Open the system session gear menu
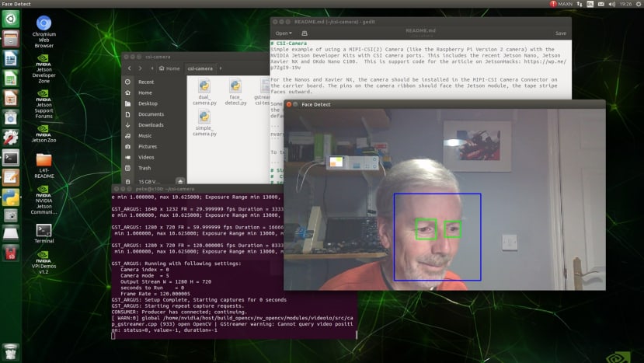The height and width of the screenshot is (363, 644). (639, 4)
